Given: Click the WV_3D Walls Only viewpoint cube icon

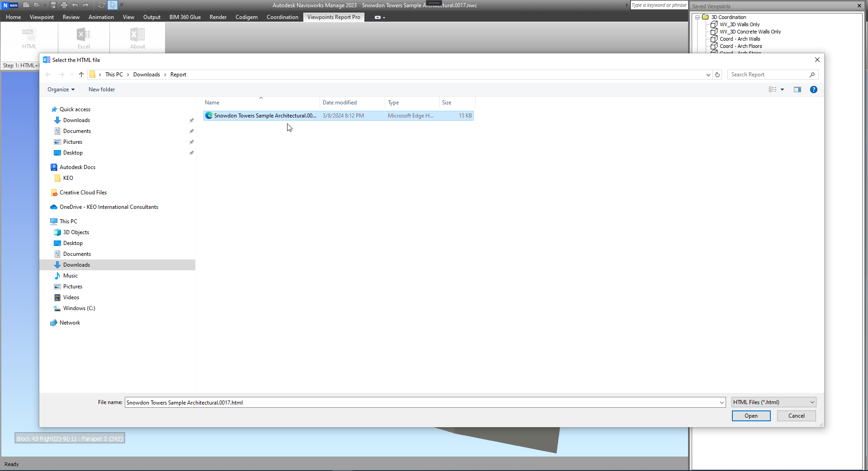Looking at the screenshot, I should (x=714, y=24).
